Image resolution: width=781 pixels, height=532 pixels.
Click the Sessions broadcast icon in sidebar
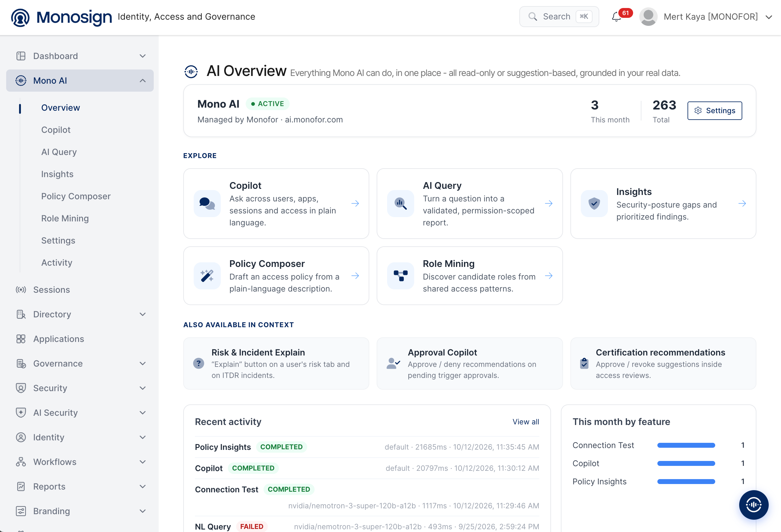21,290
